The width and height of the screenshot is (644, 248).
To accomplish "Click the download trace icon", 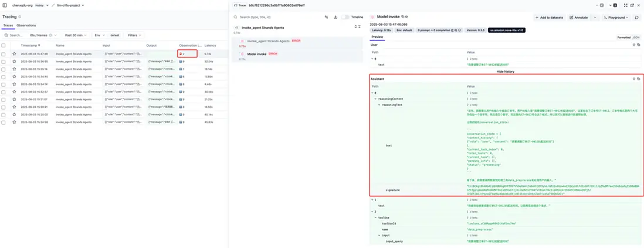I will click(x=335, y=17).
